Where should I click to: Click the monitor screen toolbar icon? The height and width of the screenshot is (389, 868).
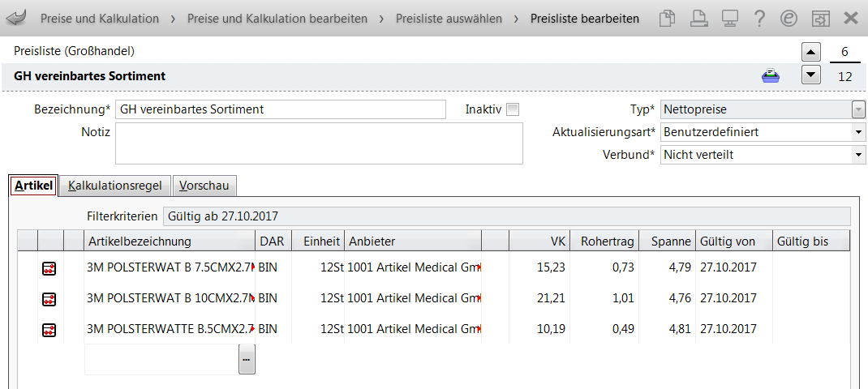point(729,19)
